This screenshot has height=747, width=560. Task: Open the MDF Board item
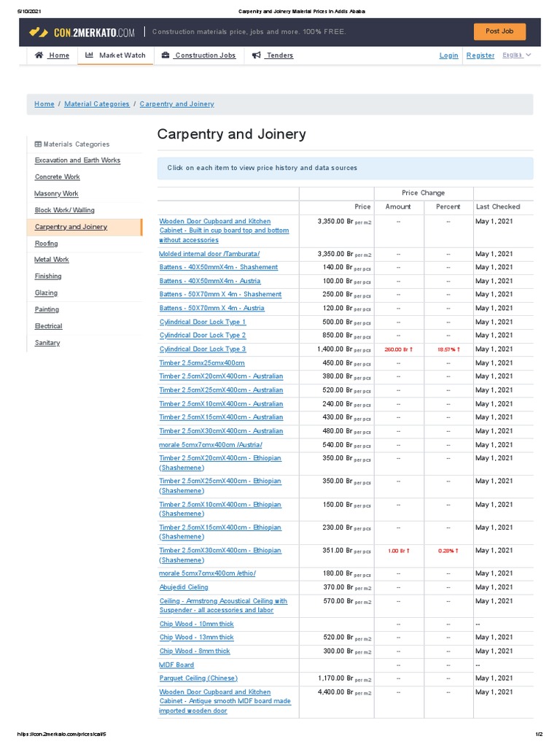(x=176, y=665)
